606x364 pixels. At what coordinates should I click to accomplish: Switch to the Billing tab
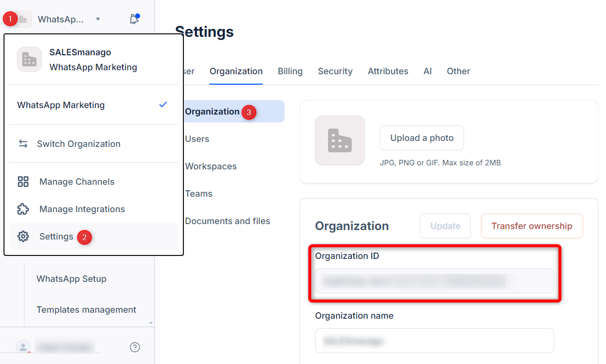tap(290, 71)
